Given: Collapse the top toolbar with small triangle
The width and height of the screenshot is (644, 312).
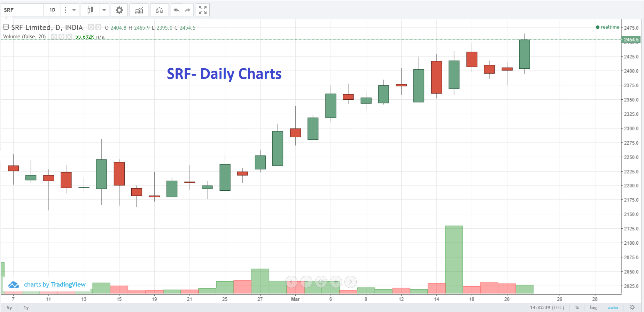Looking at the screenshot, I should pos(6,17).
